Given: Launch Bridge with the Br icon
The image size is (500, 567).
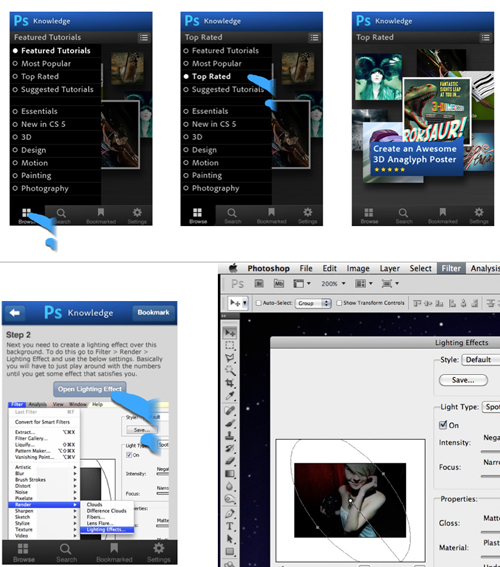Looking at the screenshot, I should click(259, 284).
